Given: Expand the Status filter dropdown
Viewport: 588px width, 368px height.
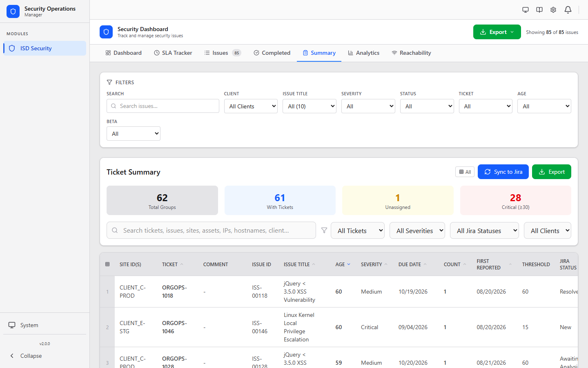Looking at the screenshot, I should coord(427,106).
